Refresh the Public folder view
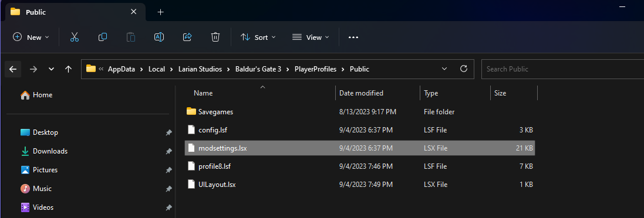The image size is (644, 218). click(464, 69)
